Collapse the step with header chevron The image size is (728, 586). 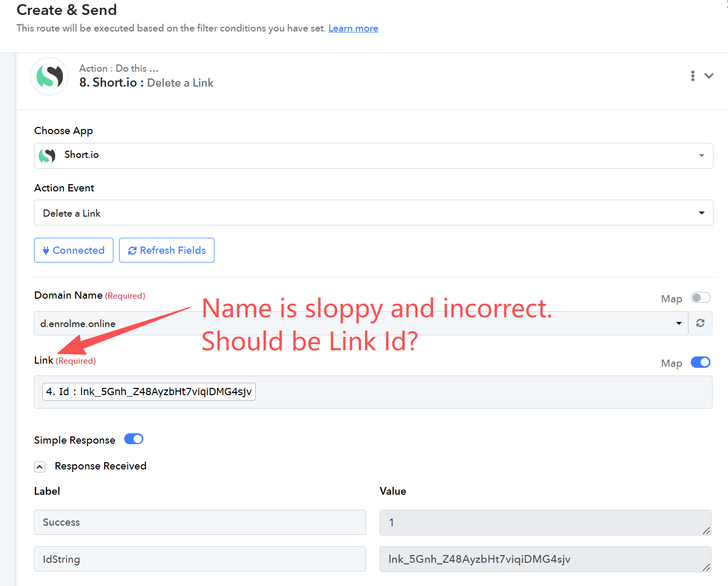[709, 76]
